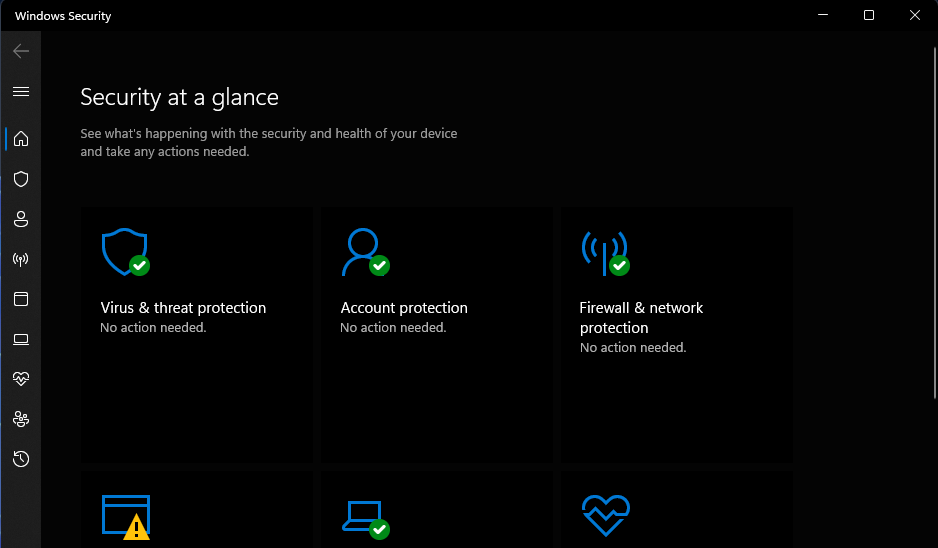
Task: Open Virus & threat protection shield in sidebar
Action: click(20, 179)
